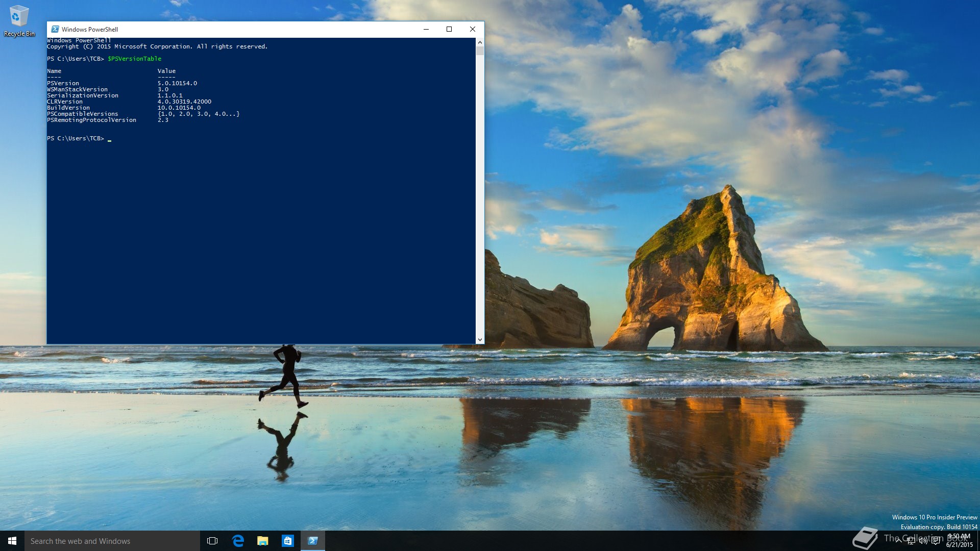Click the PSRemotingProtocolVersion row name

92,120
